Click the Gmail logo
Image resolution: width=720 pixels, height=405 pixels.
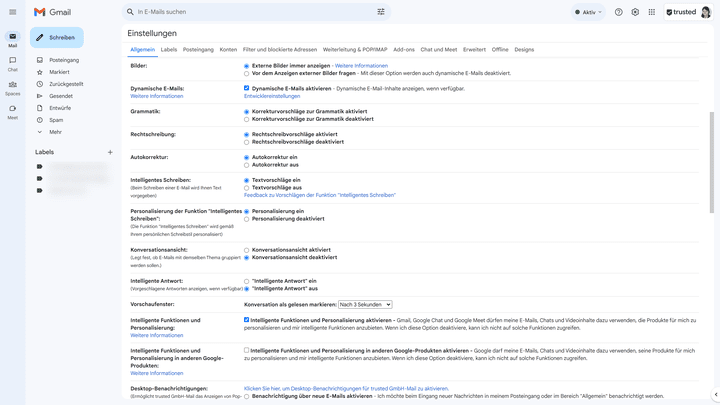point(52,12)
